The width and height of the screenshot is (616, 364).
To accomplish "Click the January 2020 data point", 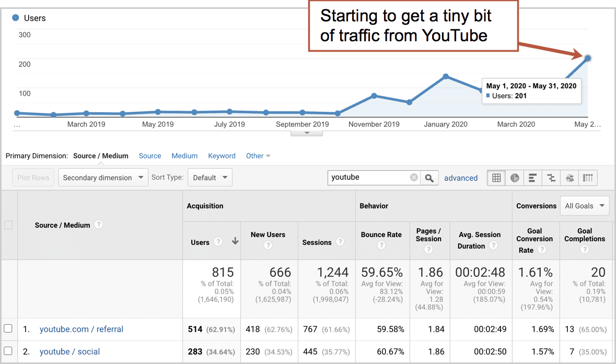I will (x=446, y=77).
